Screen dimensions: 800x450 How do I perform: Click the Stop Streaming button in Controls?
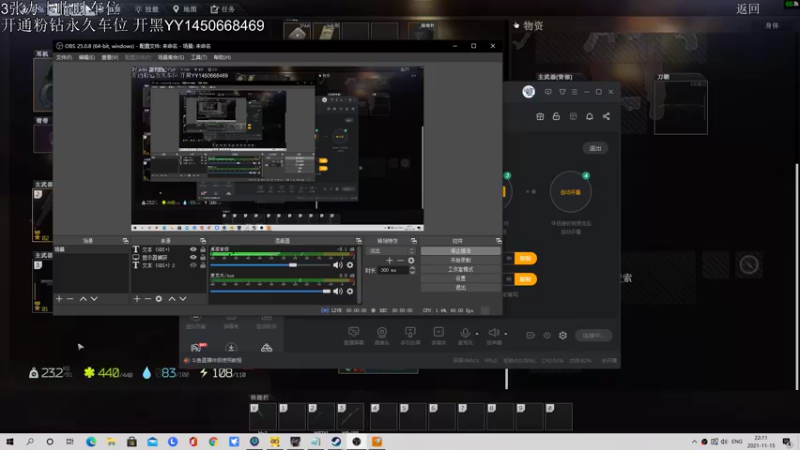[x=460, y=251]
